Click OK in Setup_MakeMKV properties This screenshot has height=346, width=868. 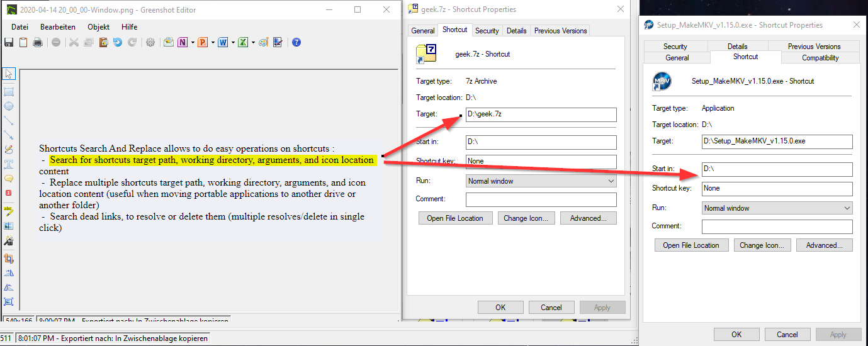pos(736,335)
